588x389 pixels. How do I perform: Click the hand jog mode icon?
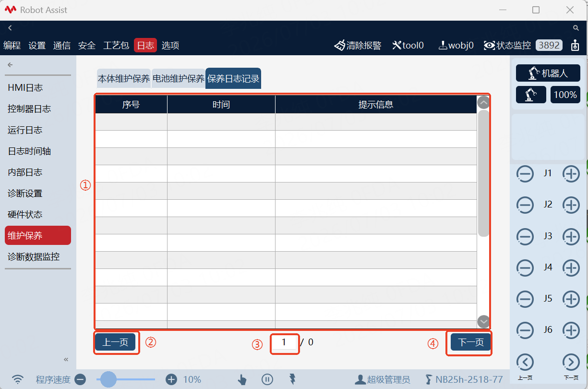point(242,379)
